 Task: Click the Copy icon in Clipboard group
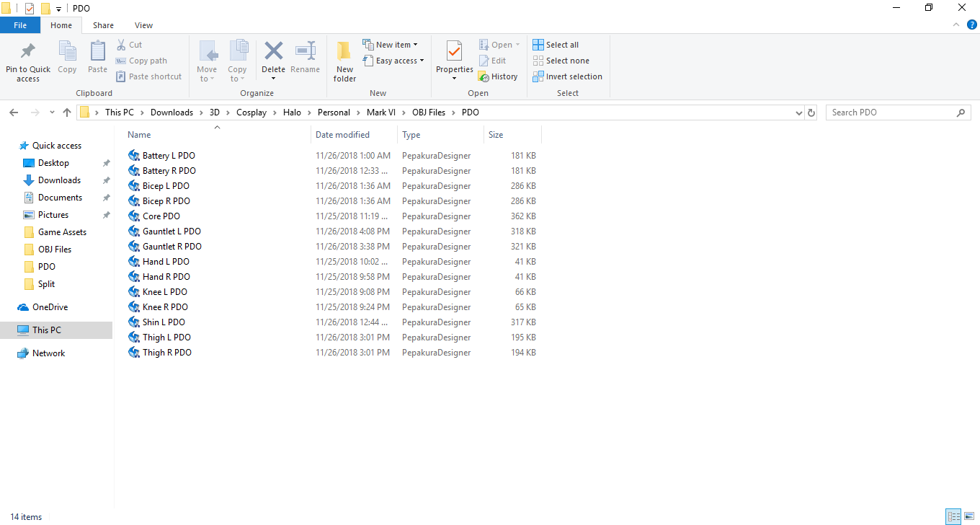click(67, 52)
